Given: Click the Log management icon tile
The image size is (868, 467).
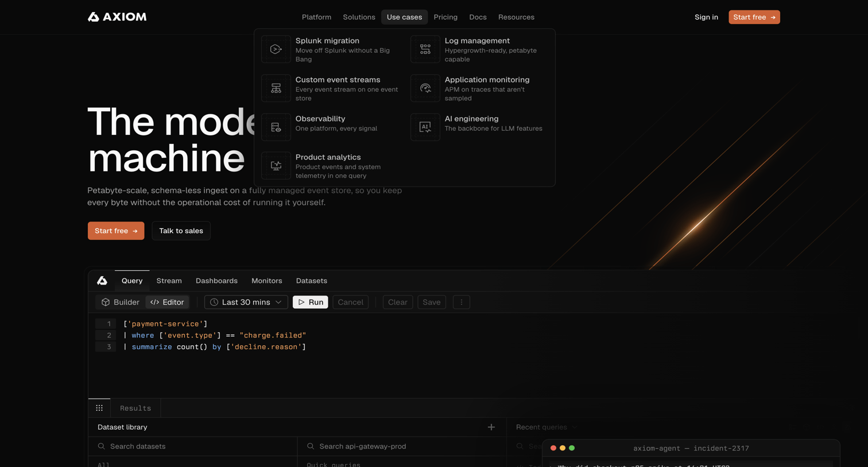Looking at the screenshot, I should coord(425,49).
